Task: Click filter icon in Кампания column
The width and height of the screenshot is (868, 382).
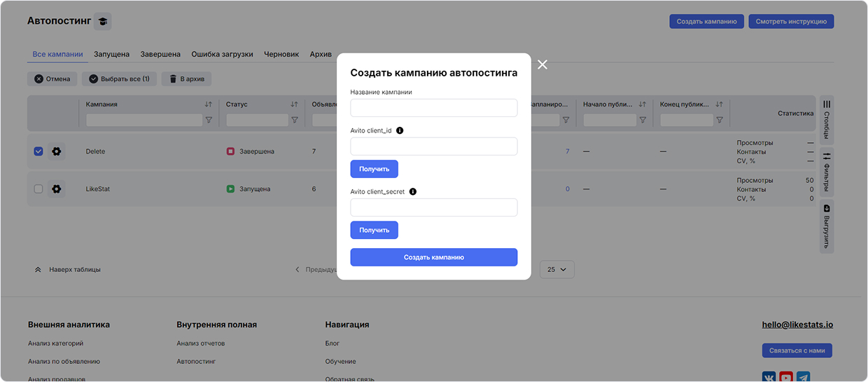Action: (209, 121)
